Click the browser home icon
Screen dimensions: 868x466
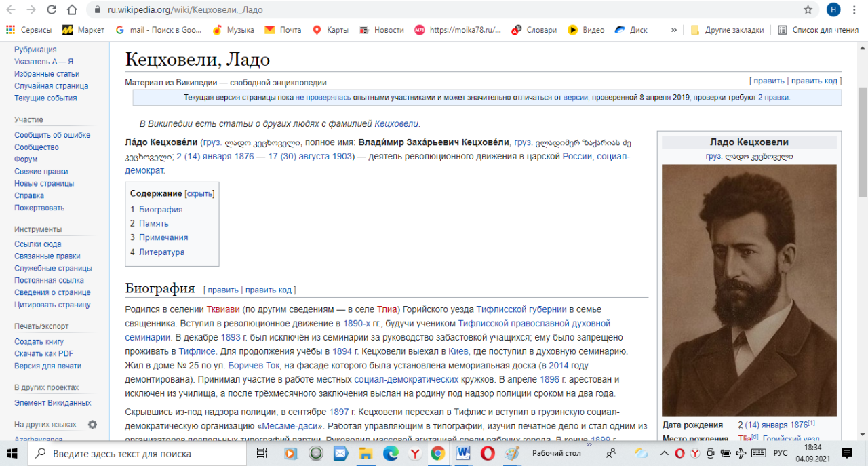(x=73, y=10)
